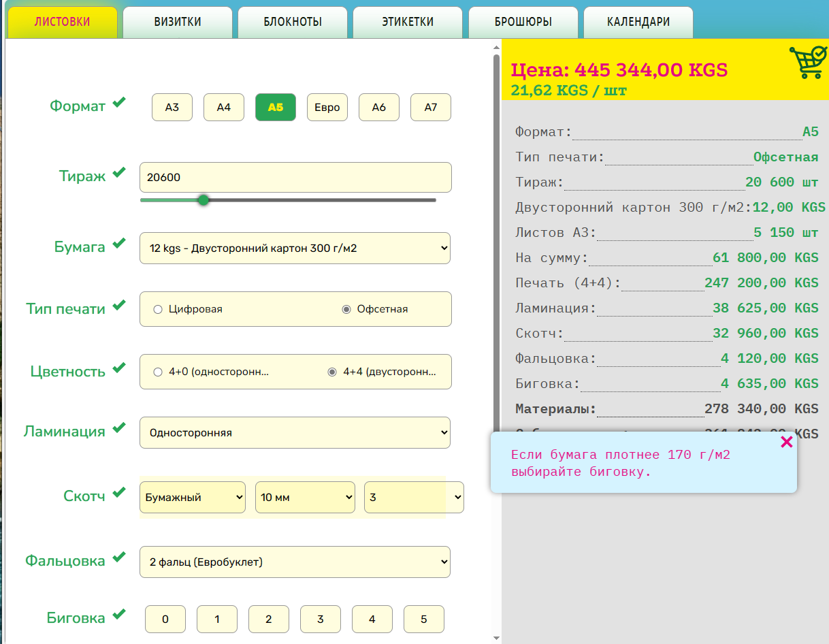The width and height of the screenshot is (829, 644).
Task: Set Биговка to 4
Action: [x=372, y=619]
